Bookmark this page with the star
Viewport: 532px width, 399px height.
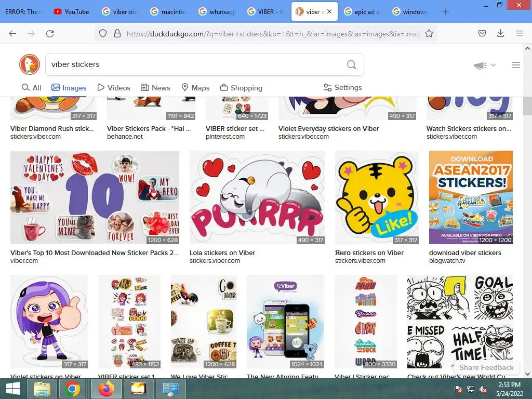[x=429, y=33]
